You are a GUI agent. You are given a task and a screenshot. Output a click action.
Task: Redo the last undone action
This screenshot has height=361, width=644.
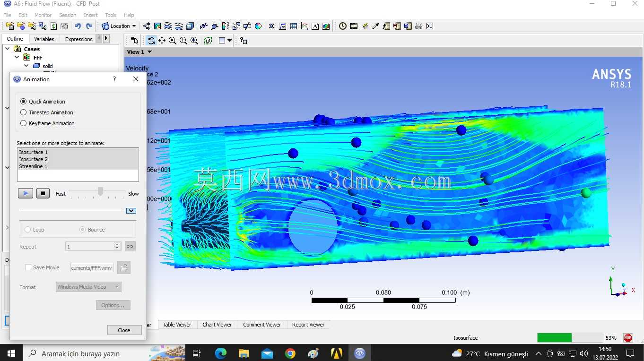tap(89, 26)
